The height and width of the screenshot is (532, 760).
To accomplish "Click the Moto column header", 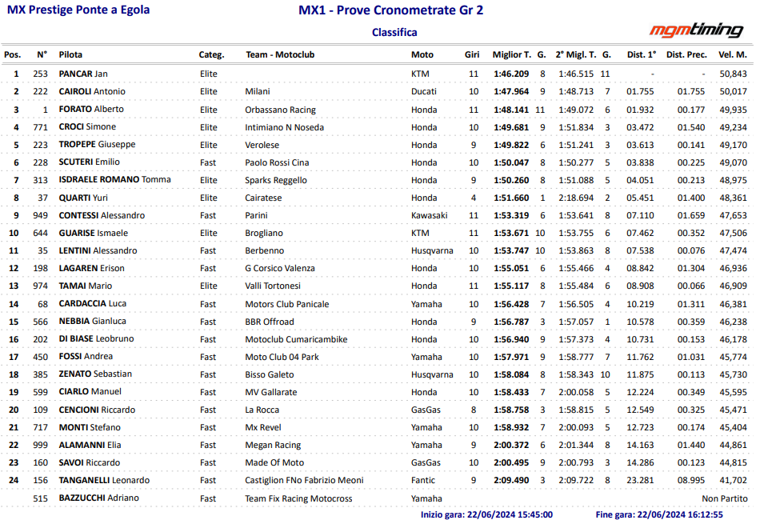I will coord(422,54).
